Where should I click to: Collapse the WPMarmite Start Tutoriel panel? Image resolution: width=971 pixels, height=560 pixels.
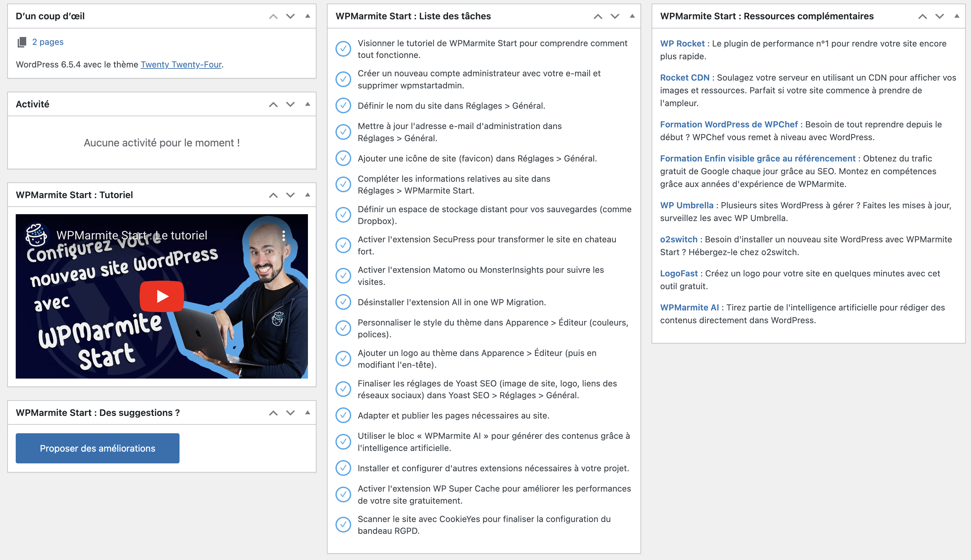[x=307, y=195]
